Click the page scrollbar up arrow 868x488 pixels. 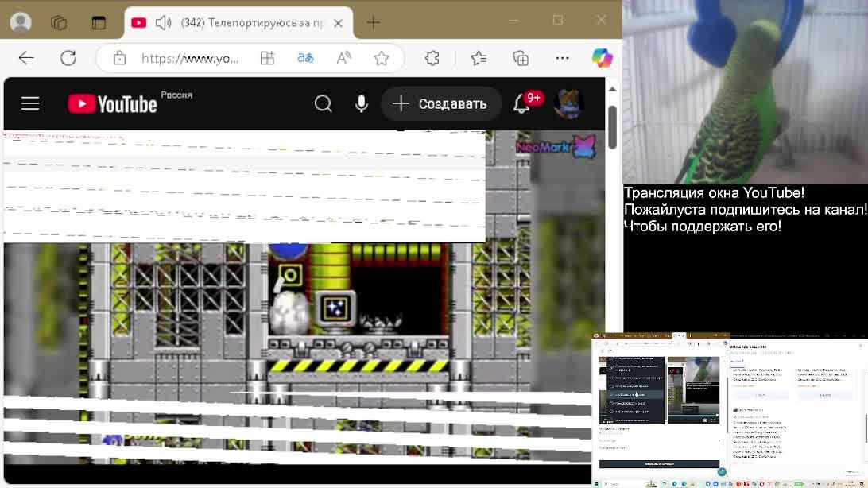pyautogui.click(x=612, y=89)
